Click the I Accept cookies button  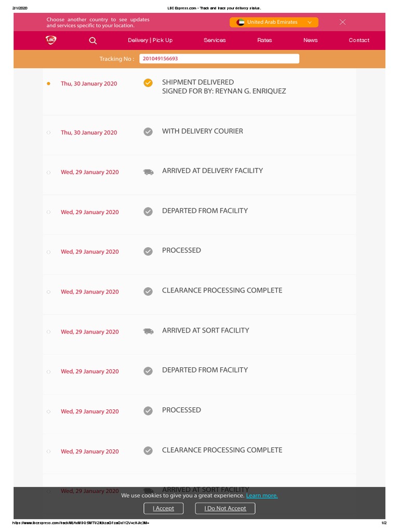pyautogui.click(x=163, y=508)
